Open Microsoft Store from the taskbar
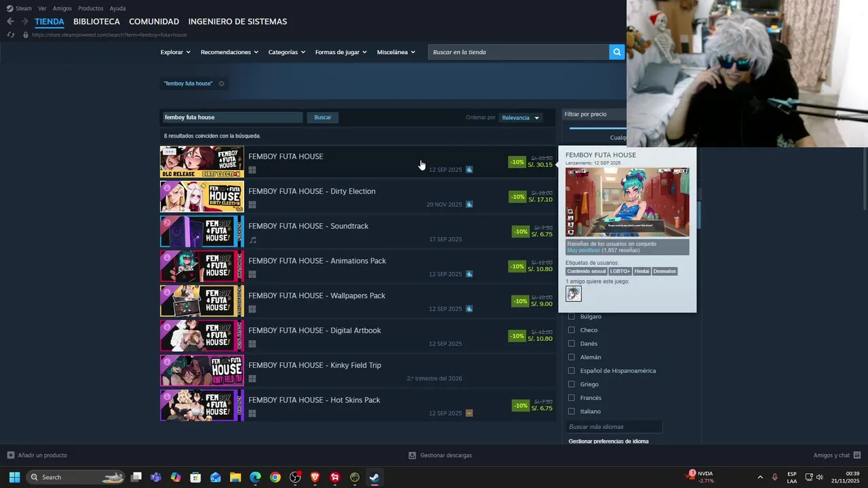This screenshot has width=868, height=488. point(195,477)
